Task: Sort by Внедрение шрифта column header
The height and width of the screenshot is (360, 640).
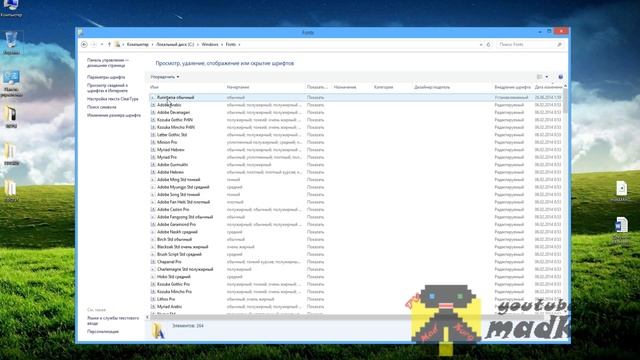Action: (512, 87)
